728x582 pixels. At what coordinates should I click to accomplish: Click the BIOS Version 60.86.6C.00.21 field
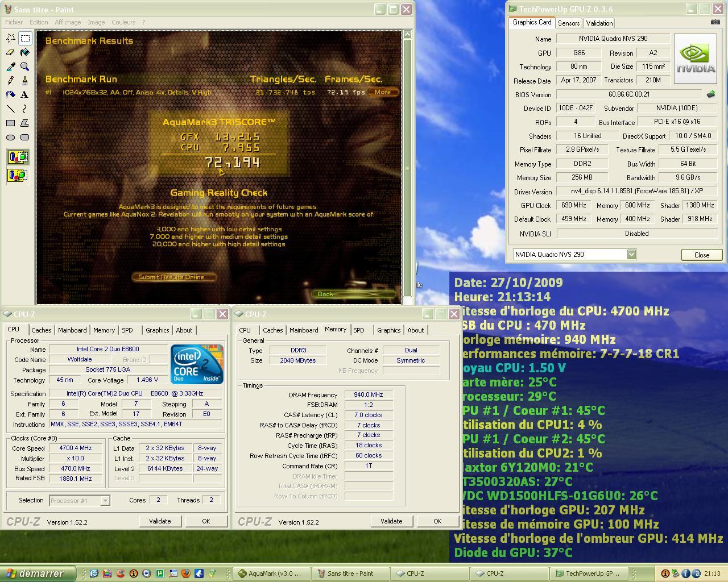pos(629,95)
